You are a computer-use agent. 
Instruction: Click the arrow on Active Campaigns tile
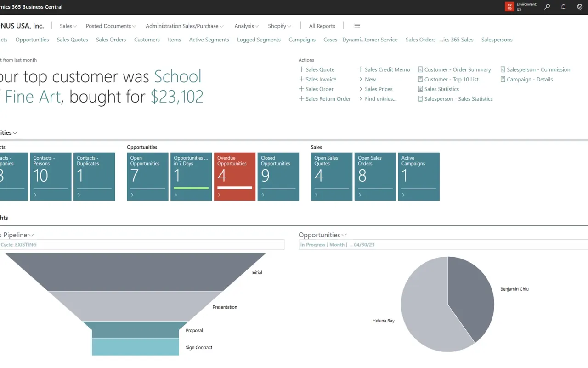pos(404,195)
